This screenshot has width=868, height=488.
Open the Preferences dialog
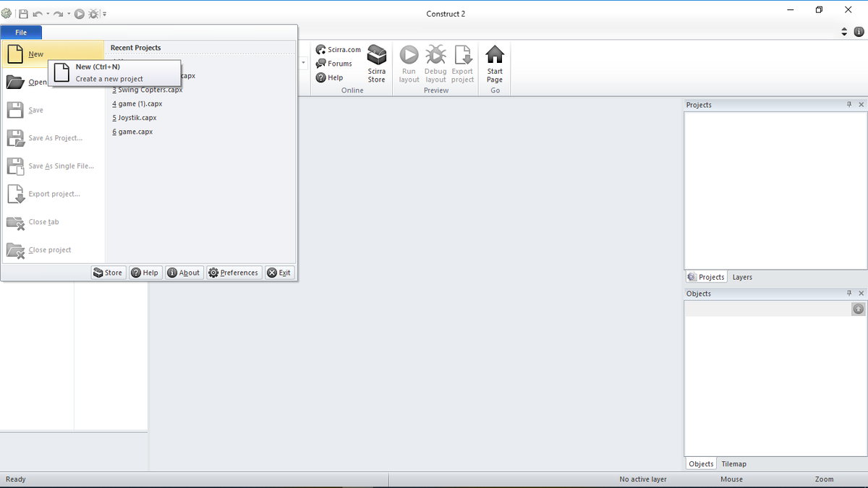pyautogui.click(x=234, y=272)
